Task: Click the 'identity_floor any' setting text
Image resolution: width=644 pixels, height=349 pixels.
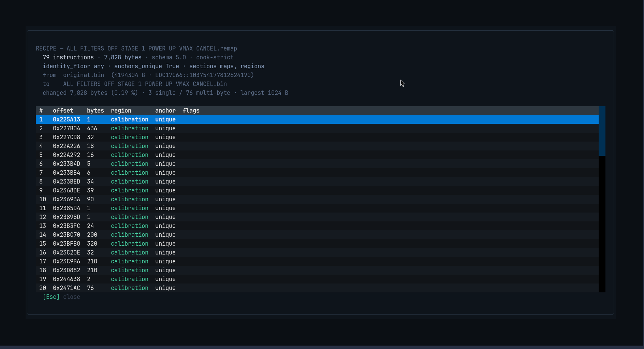Action: 73,66
